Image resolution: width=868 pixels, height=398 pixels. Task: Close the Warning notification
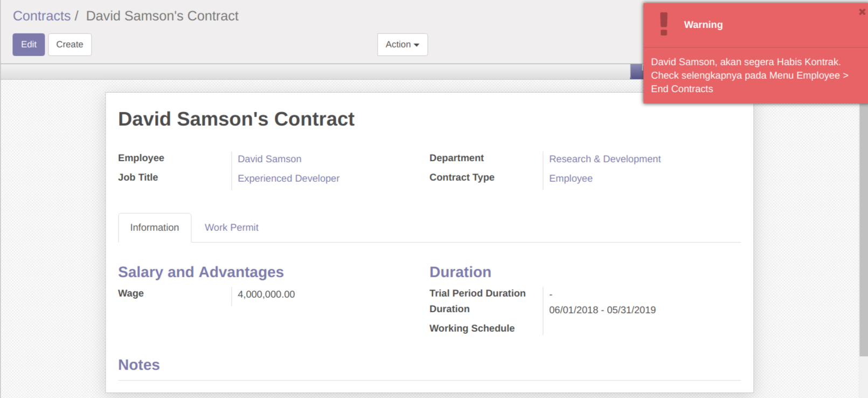pos(862,12)
